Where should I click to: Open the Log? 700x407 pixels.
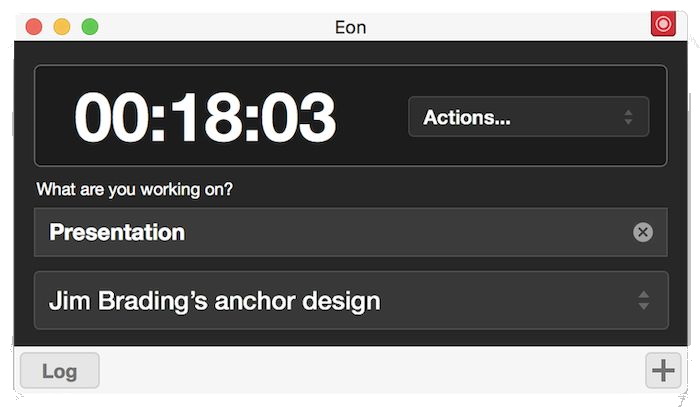[x=60, y=371]
